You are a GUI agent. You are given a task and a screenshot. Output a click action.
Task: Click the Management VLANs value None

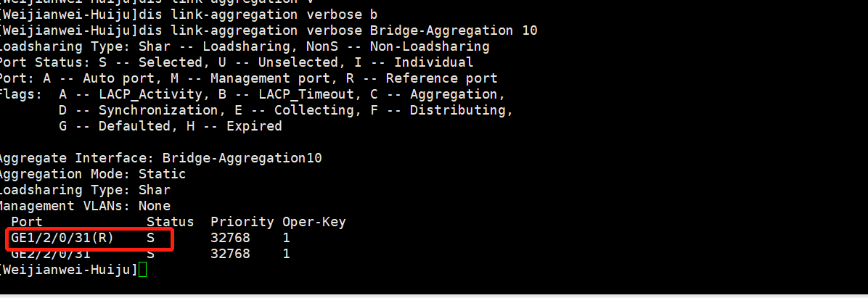(155, 206)
